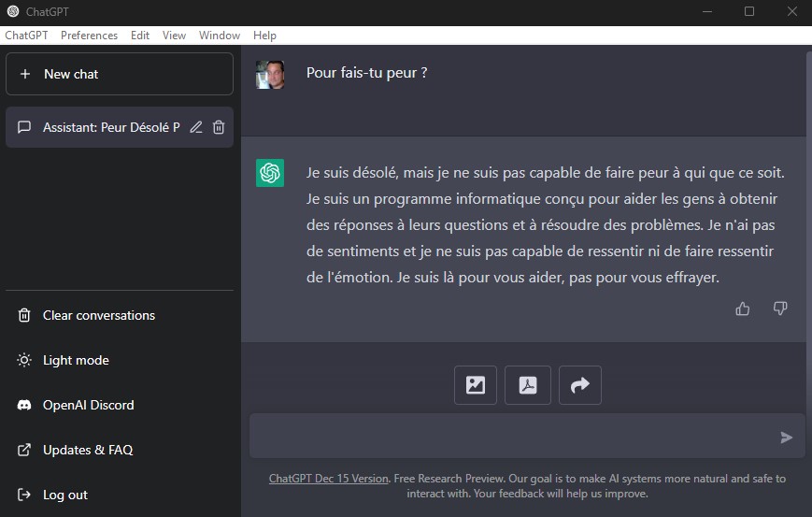Click the message input field

(527, 436)
